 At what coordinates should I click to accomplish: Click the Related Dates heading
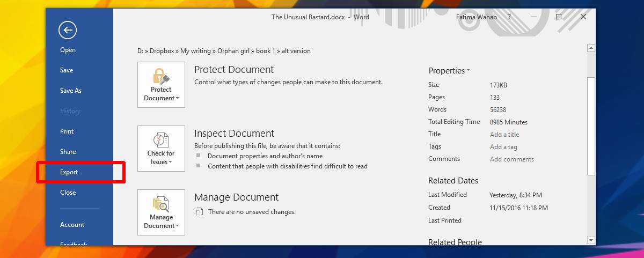(x=453, y=181)
